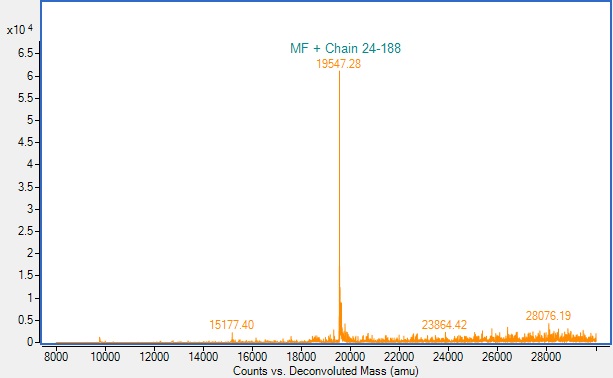Click y-axis tick label 3.5
The image size is (613, 378).
[26, 187]
